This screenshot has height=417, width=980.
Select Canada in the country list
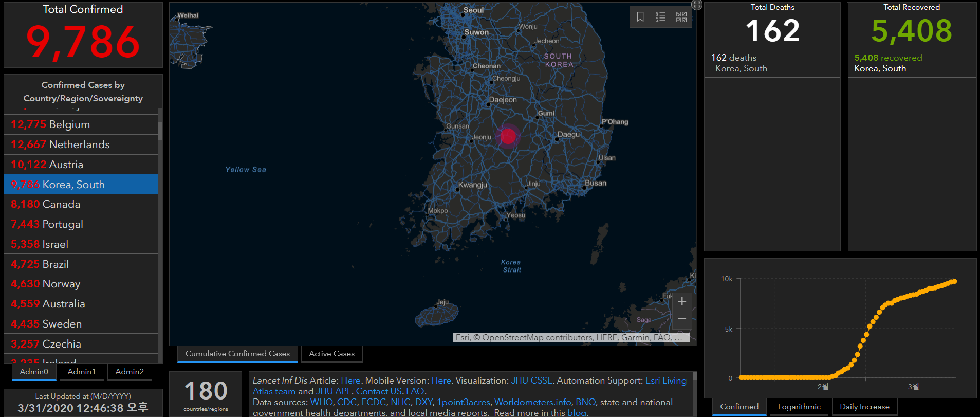(x=81, y=204)
